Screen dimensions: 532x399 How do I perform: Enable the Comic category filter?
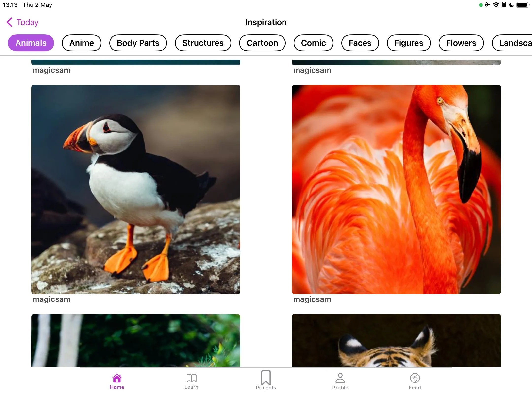(x=313, y=43)
